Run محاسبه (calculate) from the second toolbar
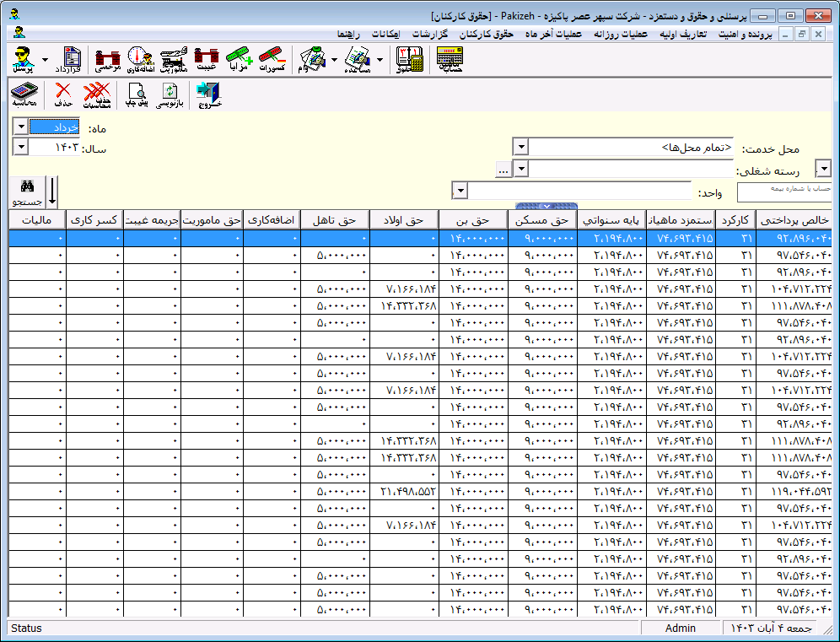Viewport: 840px width, 642px height. [24, 94]
